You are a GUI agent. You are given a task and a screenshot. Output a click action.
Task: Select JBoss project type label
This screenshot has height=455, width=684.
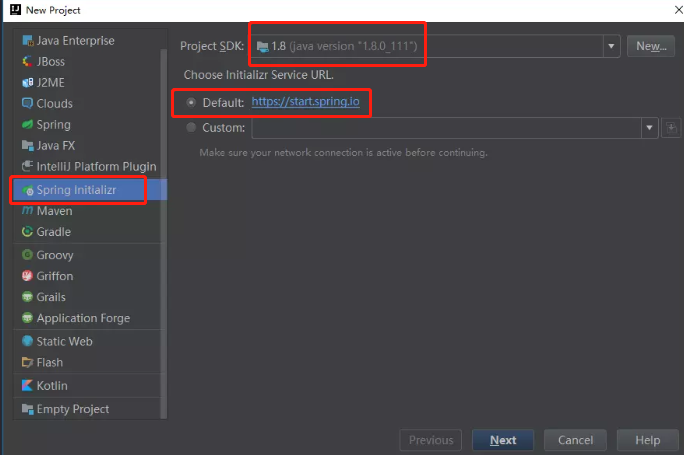(51, 62)
